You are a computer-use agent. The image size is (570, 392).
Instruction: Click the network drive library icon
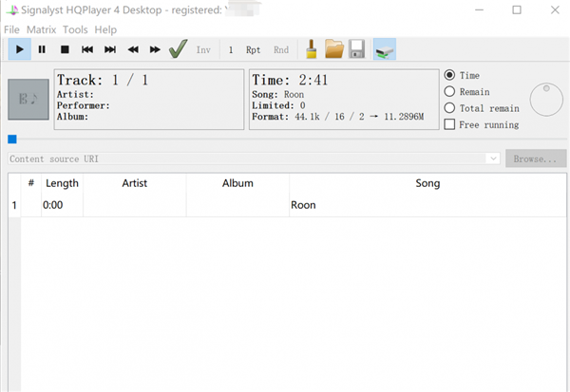coord(385,49)
